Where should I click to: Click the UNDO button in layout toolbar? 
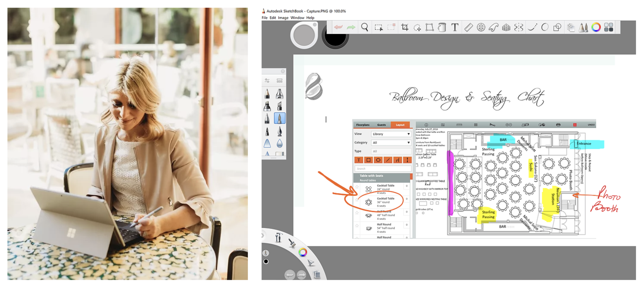click(591, 125)
